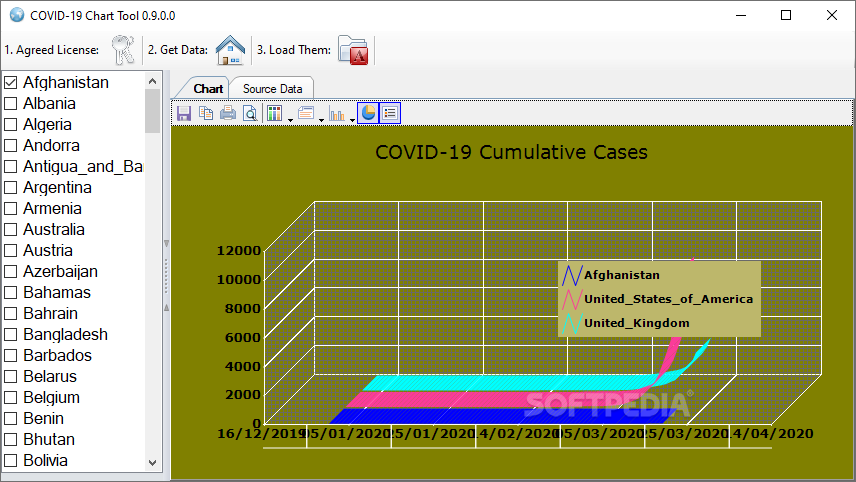Check the Azerbaijan checkbox
This screenshot has height=482, width=856.
tap(10, 271)
